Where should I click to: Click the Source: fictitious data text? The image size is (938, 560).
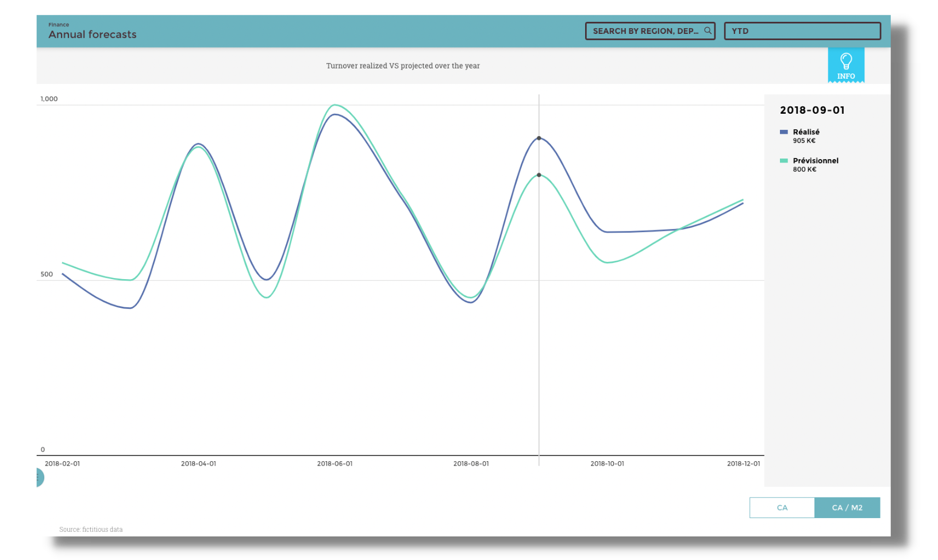pyautogui.click(x=91, y=530)
